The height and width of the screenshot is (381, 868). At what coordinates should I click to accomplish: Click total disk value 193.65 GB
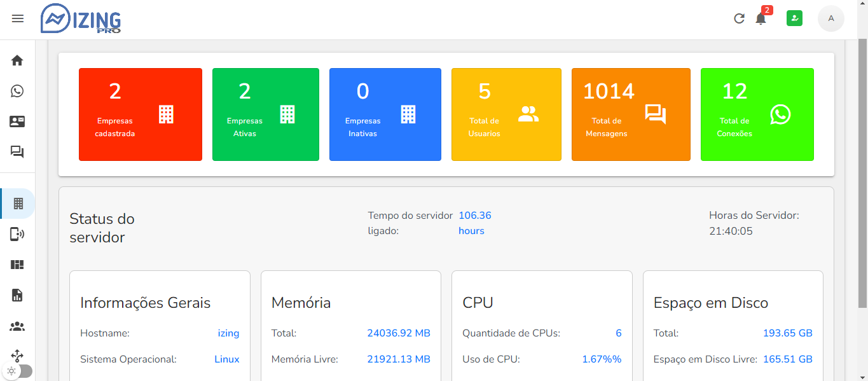(788, 333)
